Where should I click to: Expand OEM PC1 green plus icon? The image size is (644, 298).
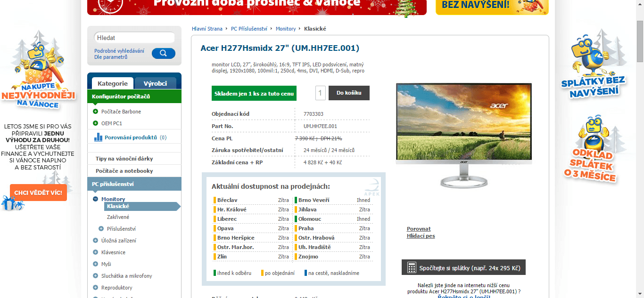[x=96, y=123]
